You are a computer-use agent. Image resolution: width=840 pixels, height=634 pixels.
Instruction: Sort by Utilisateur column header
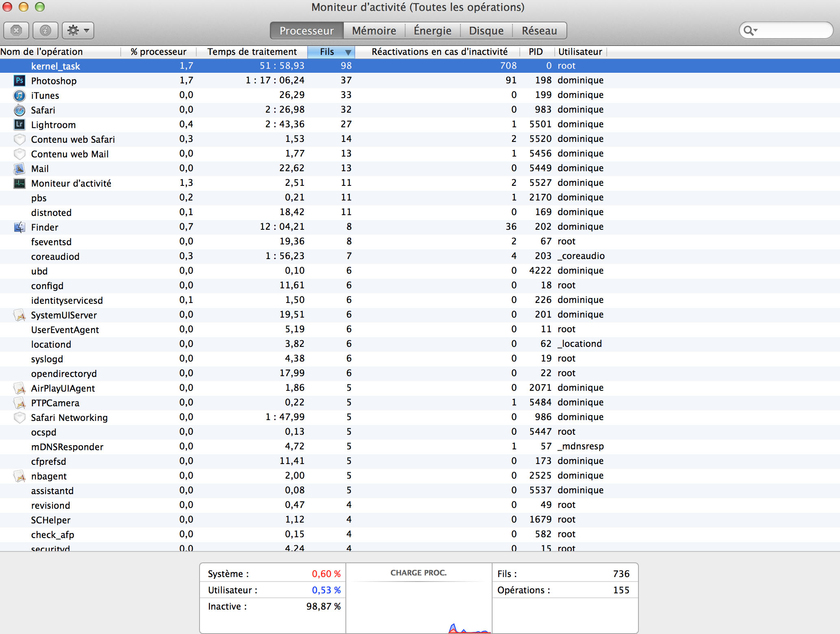(x=580, y=52)
